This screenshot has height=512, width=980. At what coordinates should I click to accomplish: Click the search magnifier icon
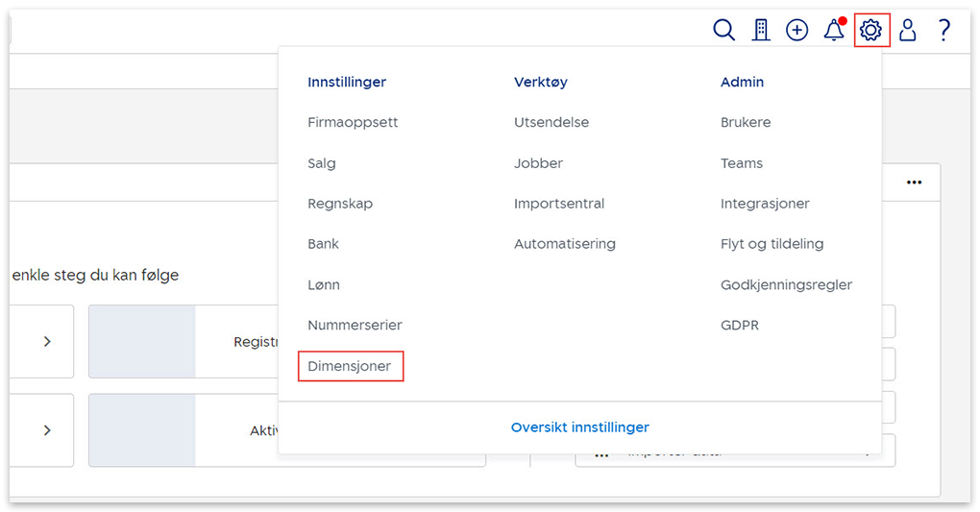click(x=723, y=31)
